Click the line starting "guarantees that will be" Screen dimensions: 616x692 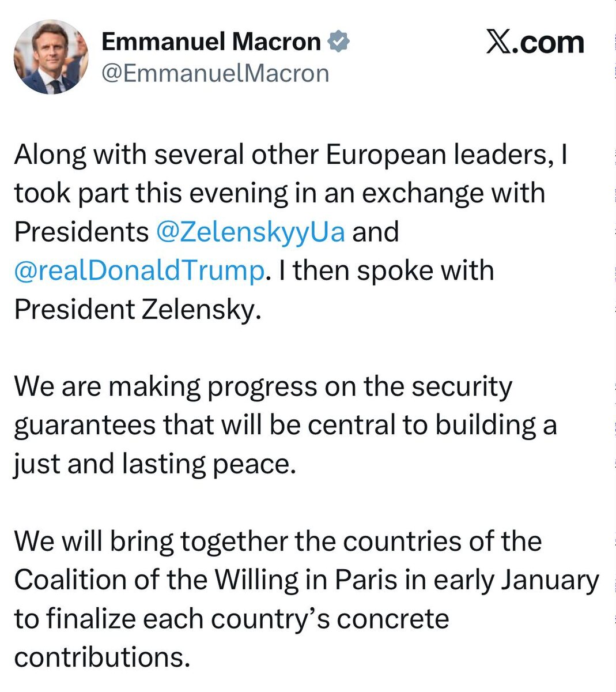point(285,426)
